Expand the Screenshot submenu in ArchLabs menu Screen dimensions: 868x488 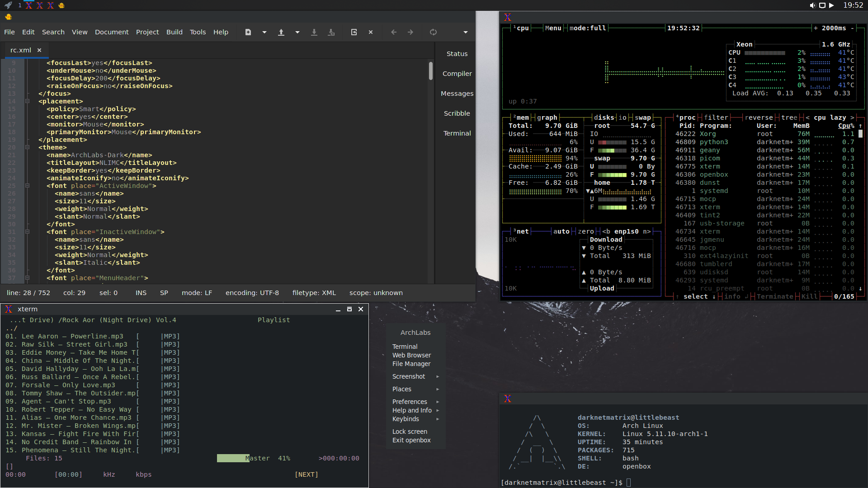(415, 376)
